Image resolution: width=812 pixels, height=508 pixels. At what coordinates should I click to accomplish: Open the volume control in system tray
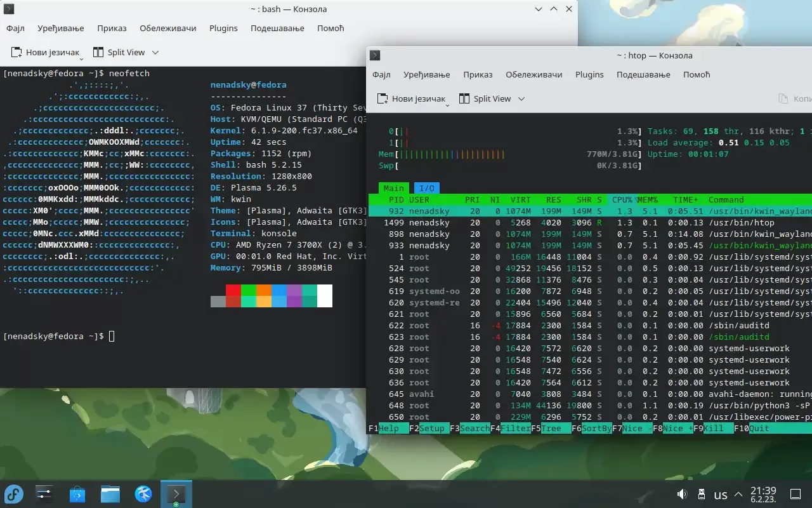tap(682, 494)
